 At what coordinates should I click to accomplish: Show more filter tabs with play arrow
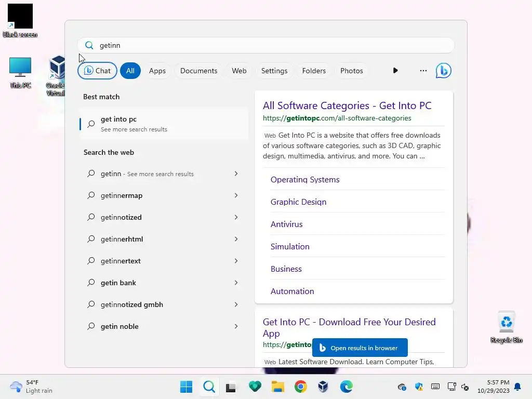click(395, 71)
